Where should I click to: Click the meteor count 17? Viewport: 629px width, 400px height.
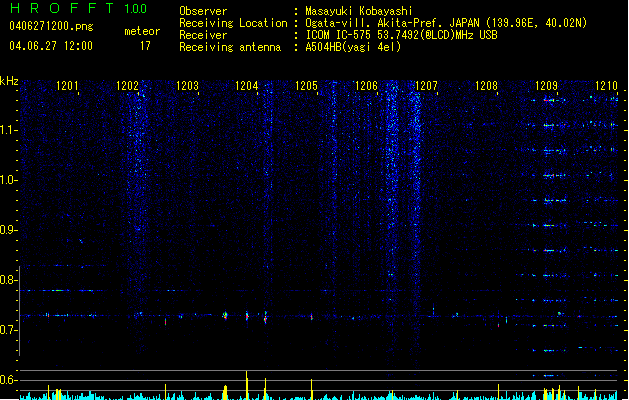click(145, 46)
